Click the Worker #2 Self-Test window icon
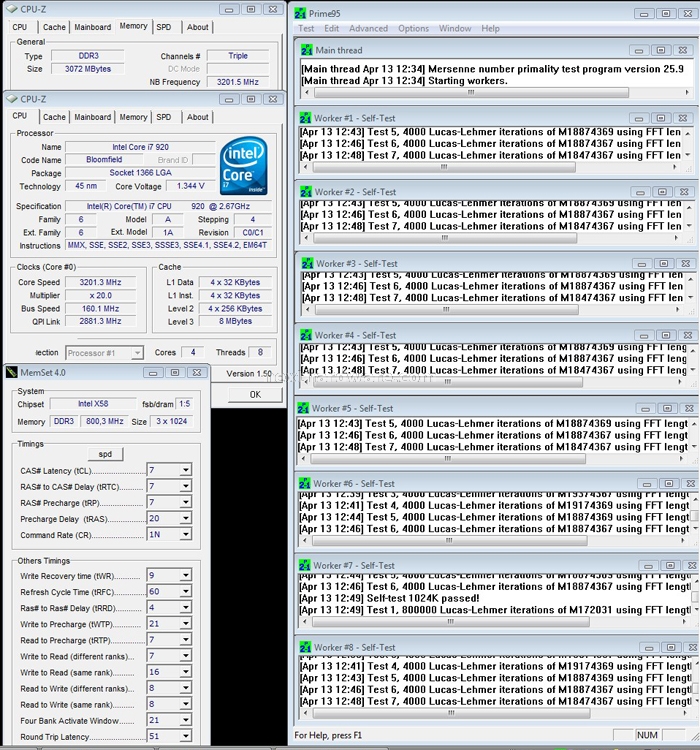Image resolution: width=700 pixels, height=750 pixels. click(x=306, y=192)
